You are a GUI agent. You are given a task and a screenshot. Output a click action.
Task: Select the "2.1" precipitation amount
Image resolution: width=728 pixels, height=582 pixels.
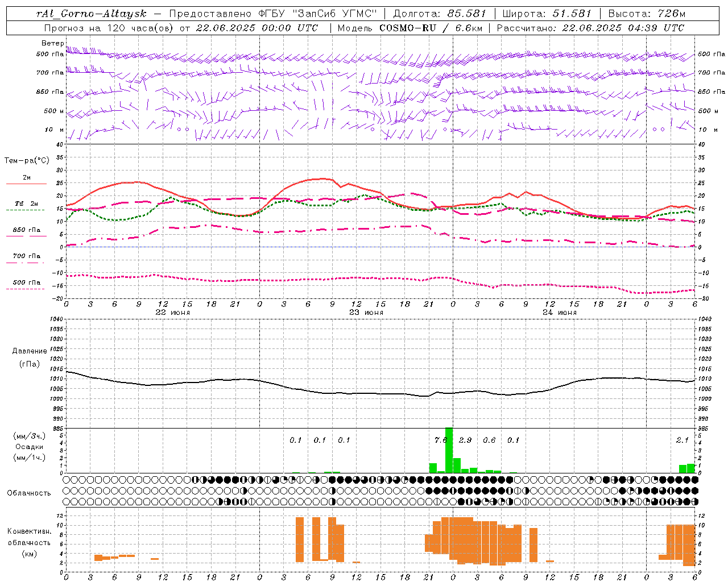pyautogui.click(x=682, y=440)
